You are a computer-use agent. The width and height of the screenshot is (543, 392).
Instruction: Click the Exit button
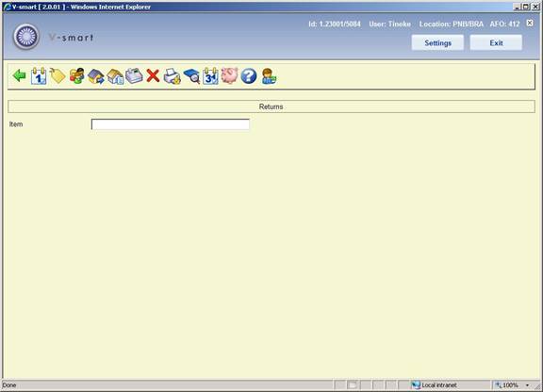pos(496,43)
